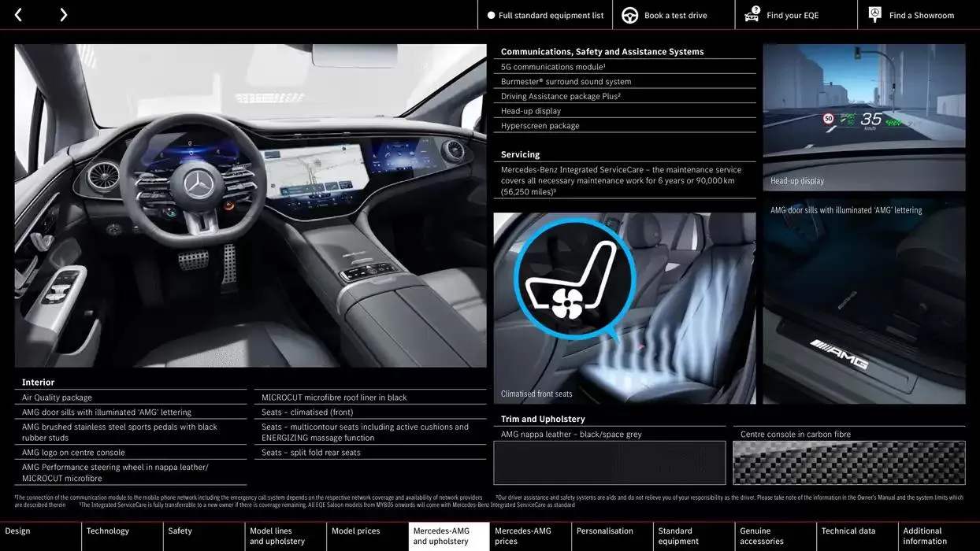This screenshot has width=980, height=551.
Task: Click the steering wheel test drive icon
Action: (x=629, y=15)
